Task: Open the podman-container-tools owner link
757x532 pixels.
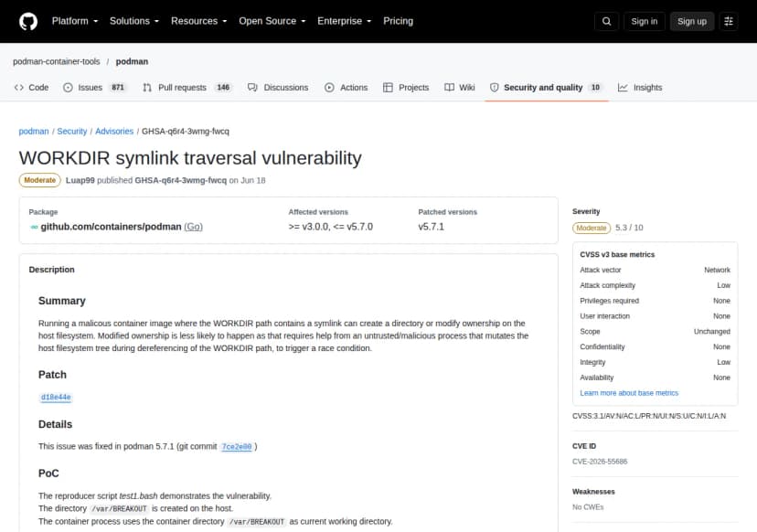Action: [x=57, y=61]
